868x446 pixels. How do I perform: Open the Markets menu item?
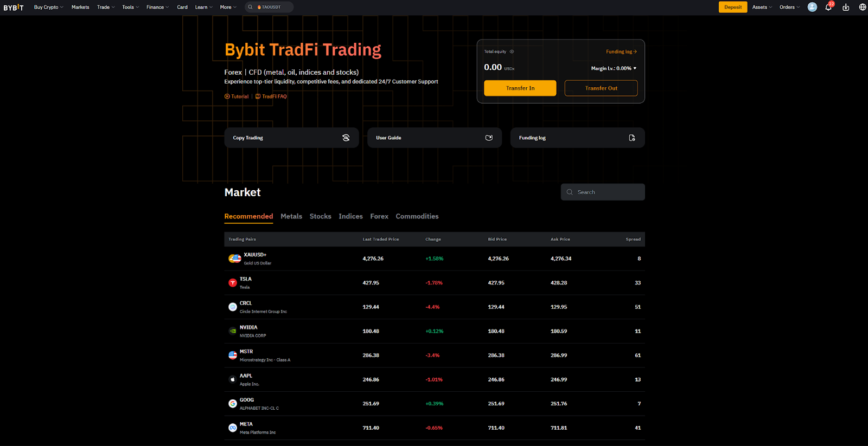coord(80,7)
